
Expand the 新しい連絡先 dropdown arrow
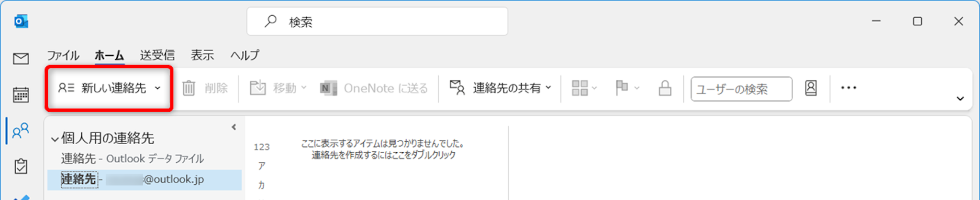pyautogui.click(x=157, y=88)
